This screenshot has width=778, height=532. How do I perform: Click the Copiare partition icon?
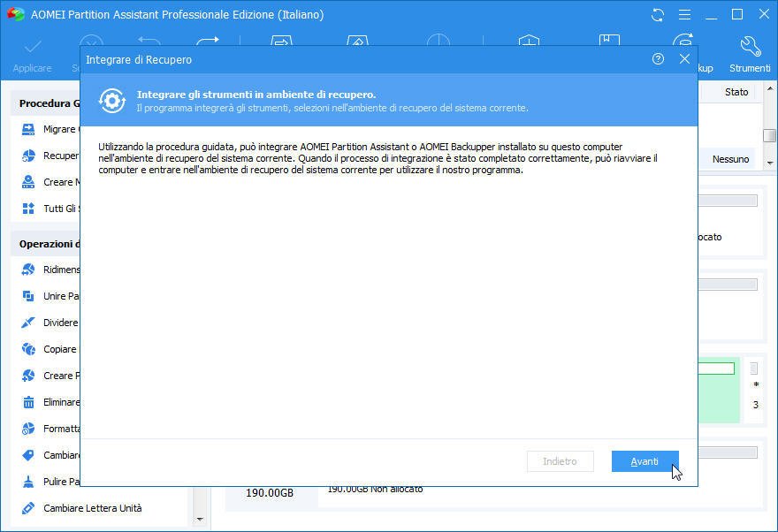28,349
